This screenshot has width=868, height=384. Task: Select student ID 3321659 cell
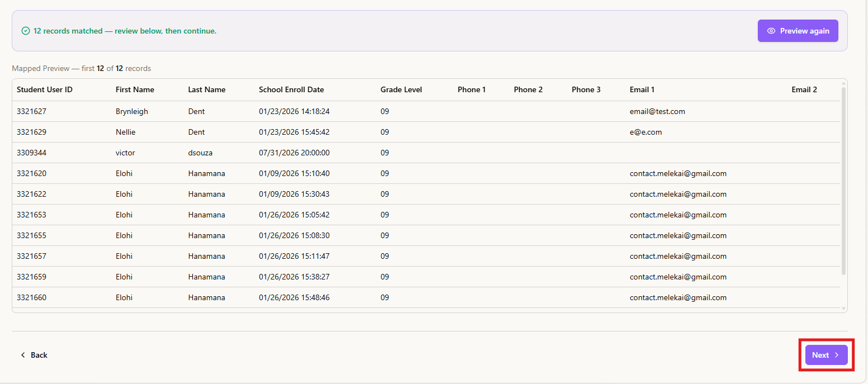(31, 277)
